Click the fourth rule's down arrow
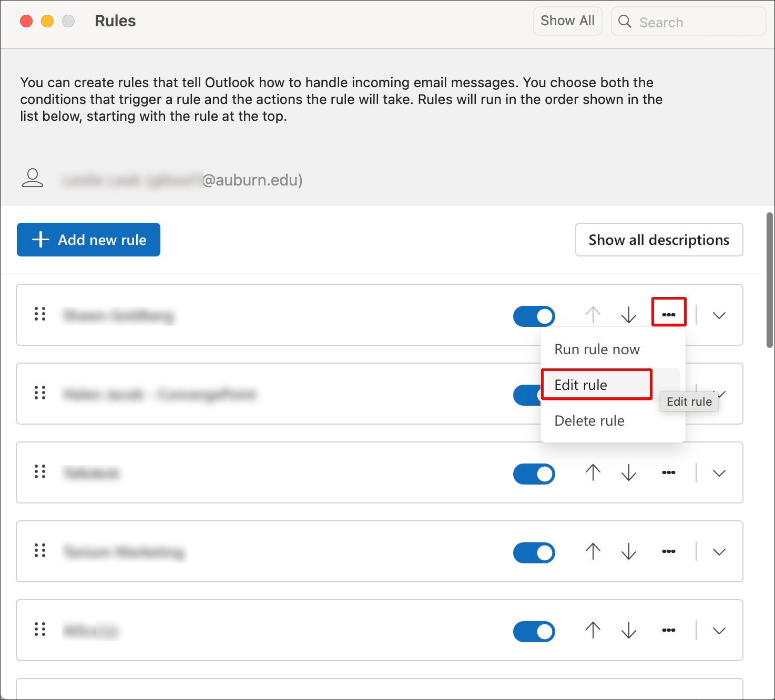 (x=629, y=551)
